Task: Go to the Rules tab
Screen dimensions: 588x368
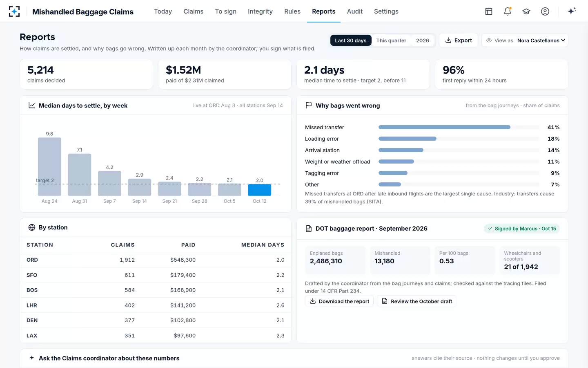Action: [x=292, y=11]
